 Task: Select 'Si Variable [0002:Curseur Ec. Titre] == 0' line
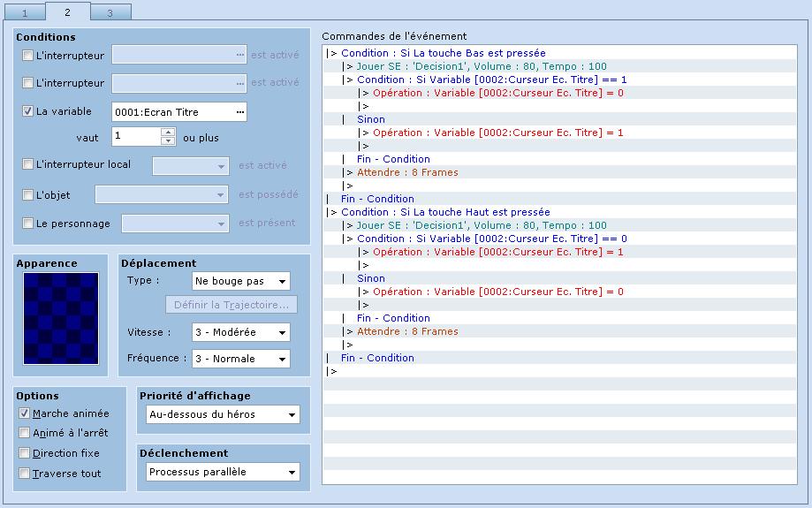pyautogui.click(x=560, y=239)
